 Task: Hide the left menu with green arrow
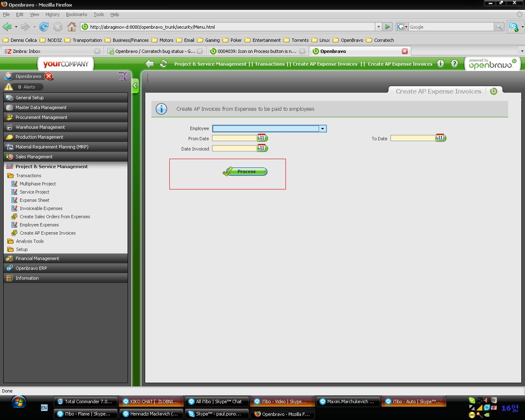[x=135, y=86]
